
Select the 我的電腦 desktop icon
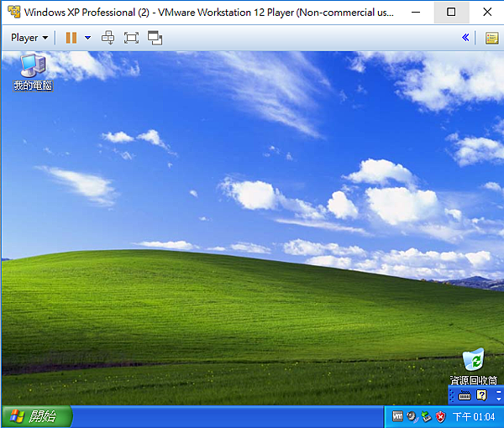(x=33, y=72)
